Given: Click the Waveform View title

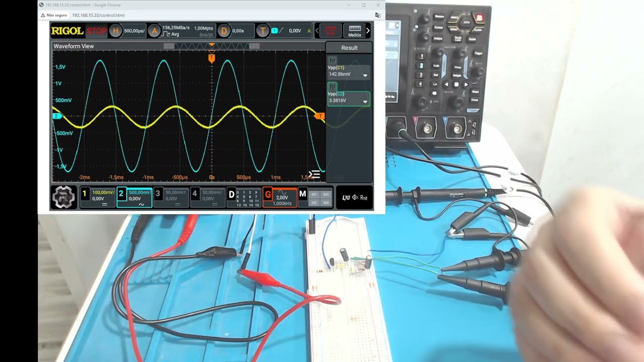Looking at the screenshot, I should (x=73, y=46).
